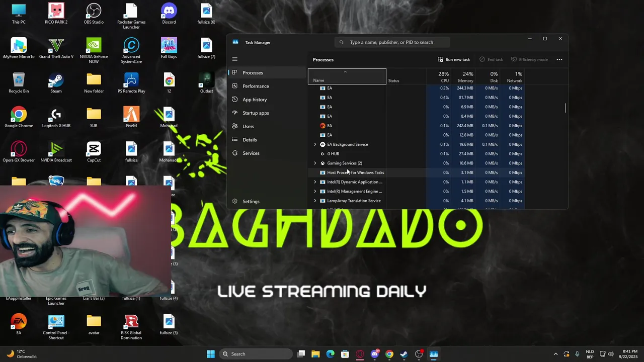The height and width of the screenshot is (362, 644).
Task: Select OBS Studio desktop shortcut
Action: (x=94, y=14)
